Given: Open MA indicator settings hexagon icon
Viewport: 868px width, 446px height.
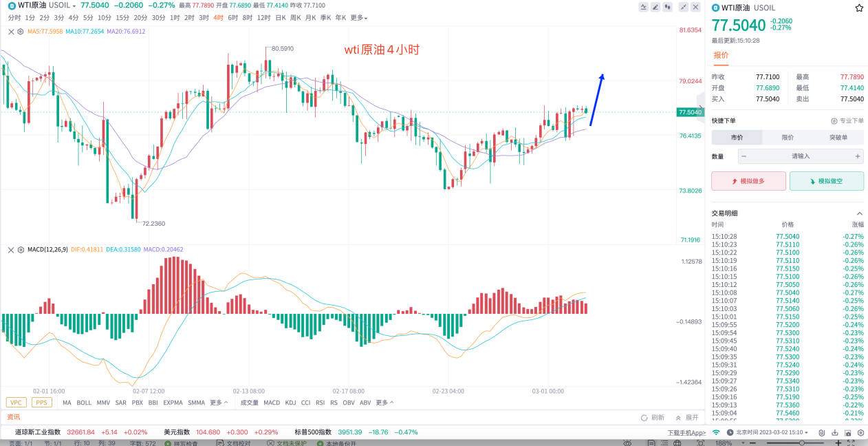Looking at the screenshot, I should click(20, 32).
